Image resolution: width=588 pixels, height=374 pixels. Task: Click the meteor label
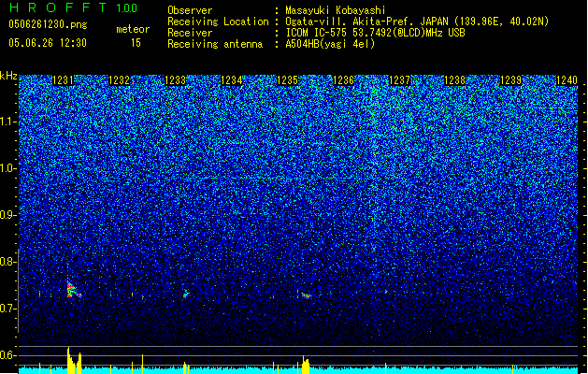tap(133, 29)
